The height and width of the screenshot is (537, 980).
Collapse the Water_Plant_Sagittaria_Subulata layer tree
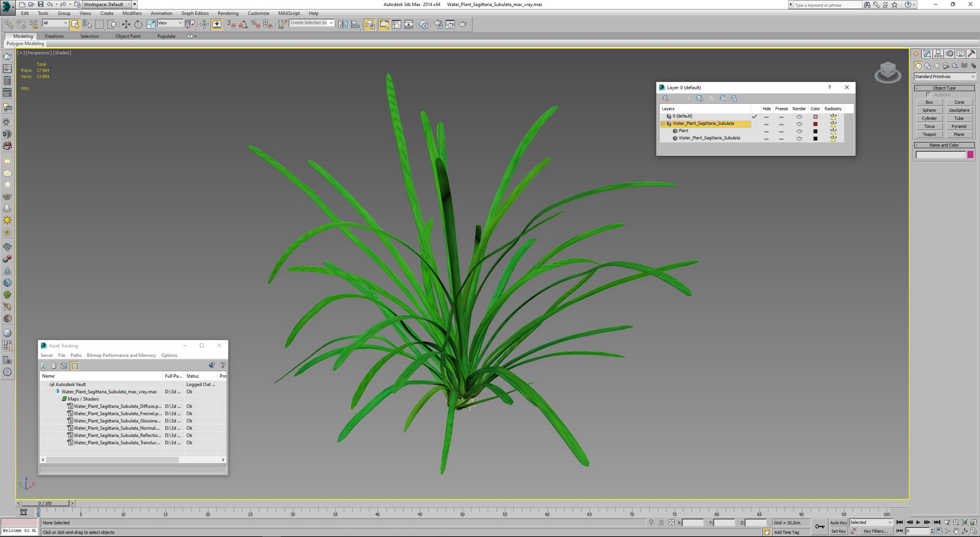tap(663, 124)
